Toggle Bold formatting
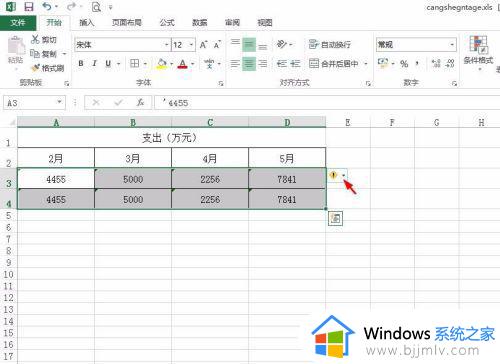 click(81, 63)
